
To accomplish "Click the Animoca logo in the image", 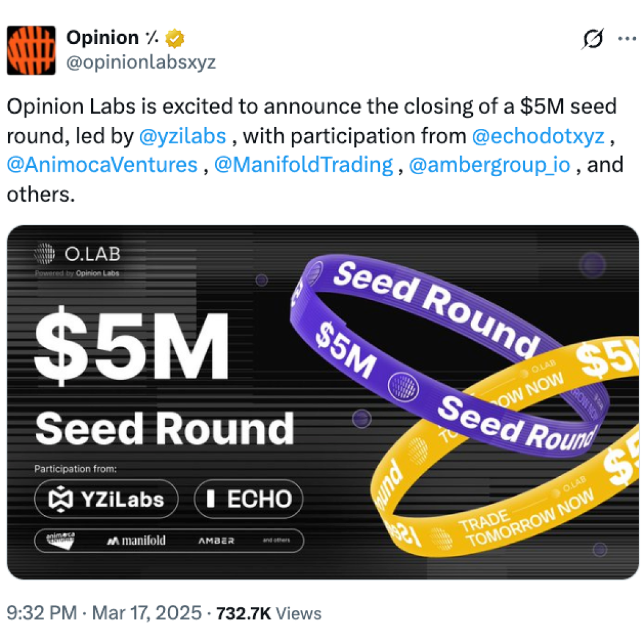I will tap(60, 540).
